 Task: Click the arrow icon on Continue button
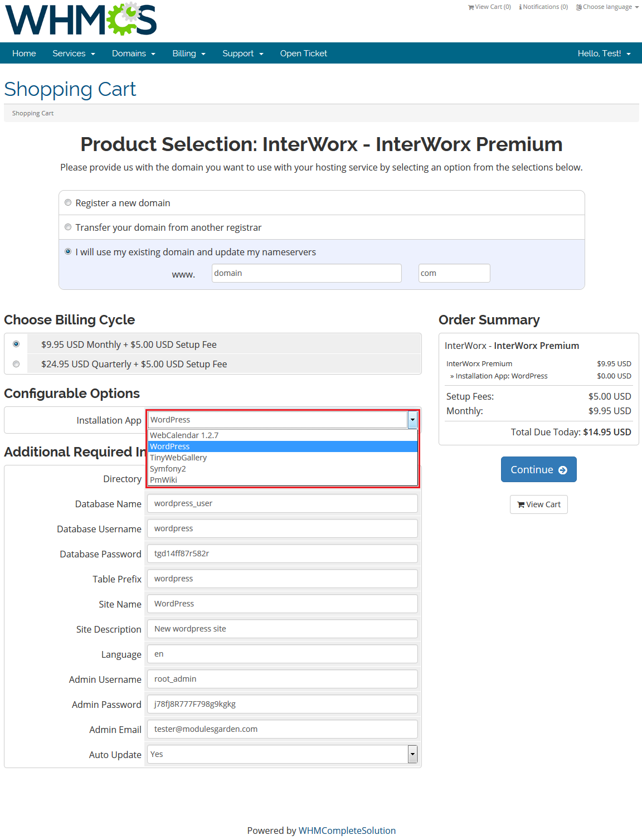563,470
